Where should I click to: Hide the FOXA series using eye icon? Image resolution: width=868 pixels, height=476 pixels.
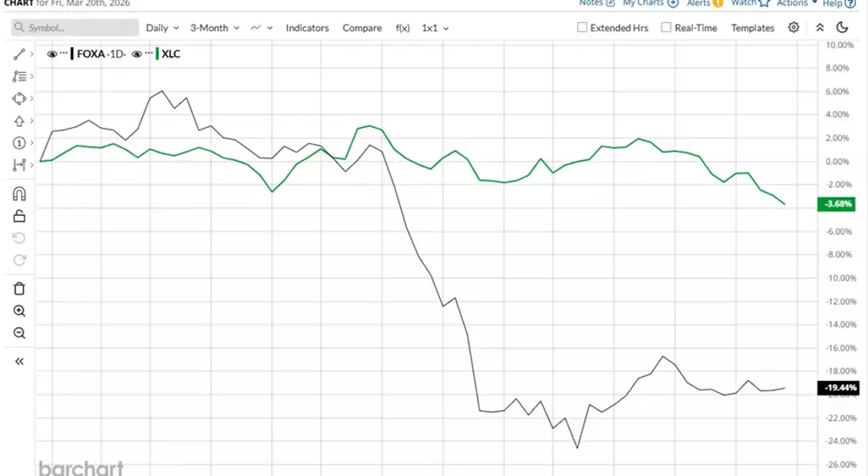[52, 54]
